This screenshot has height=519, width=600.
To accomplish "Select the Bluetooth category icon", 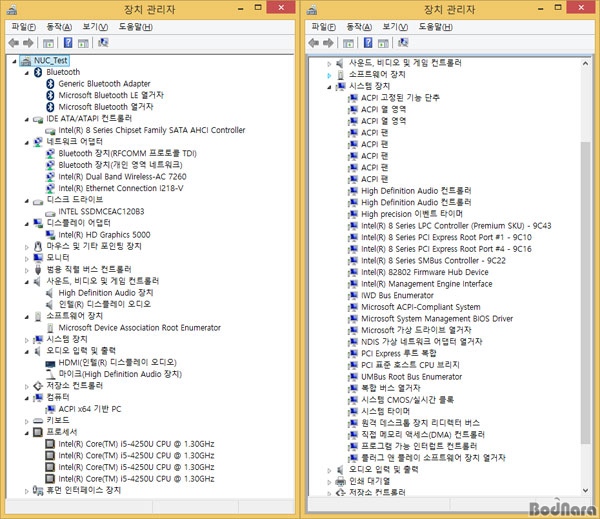I will point(38,72).
